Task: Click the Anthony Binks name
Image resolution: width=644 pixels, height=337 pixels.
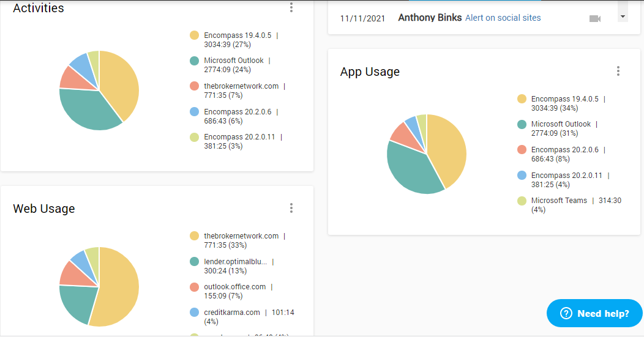Action: [x=430, y=18]
